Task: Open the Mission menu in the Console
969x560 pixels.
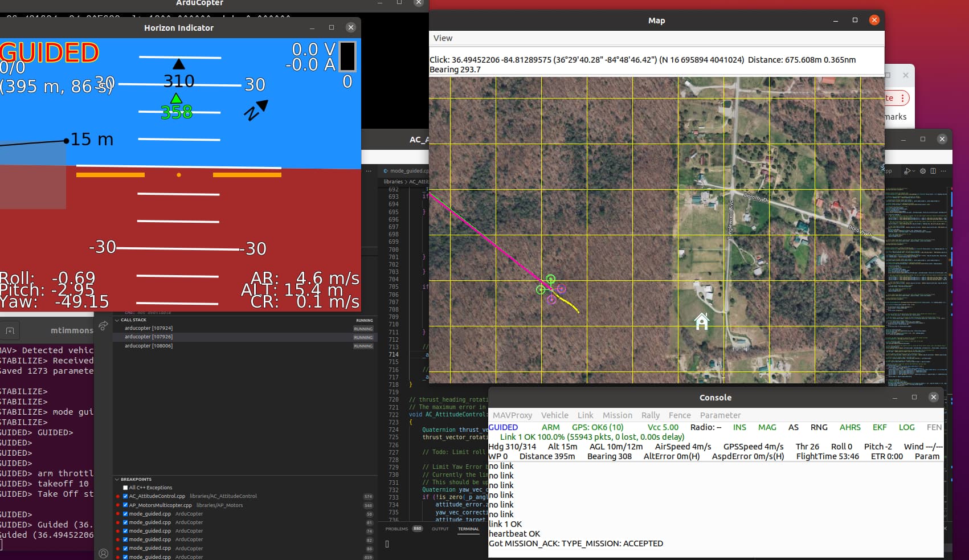Action: point(618,415)
